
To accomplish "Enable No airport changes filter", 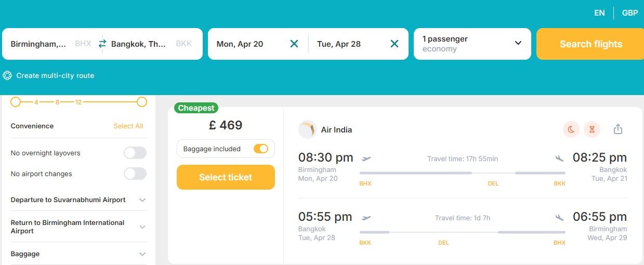I will (x=135, y=174).
